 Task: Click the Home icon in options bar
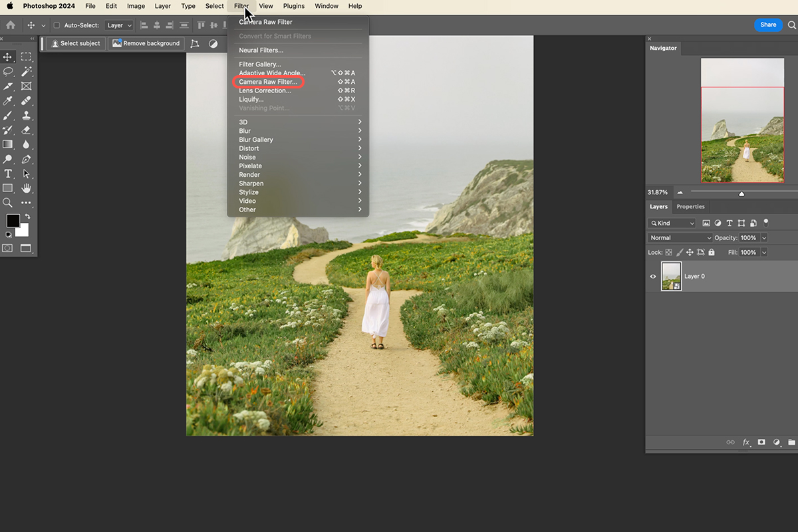click(11, 25)
